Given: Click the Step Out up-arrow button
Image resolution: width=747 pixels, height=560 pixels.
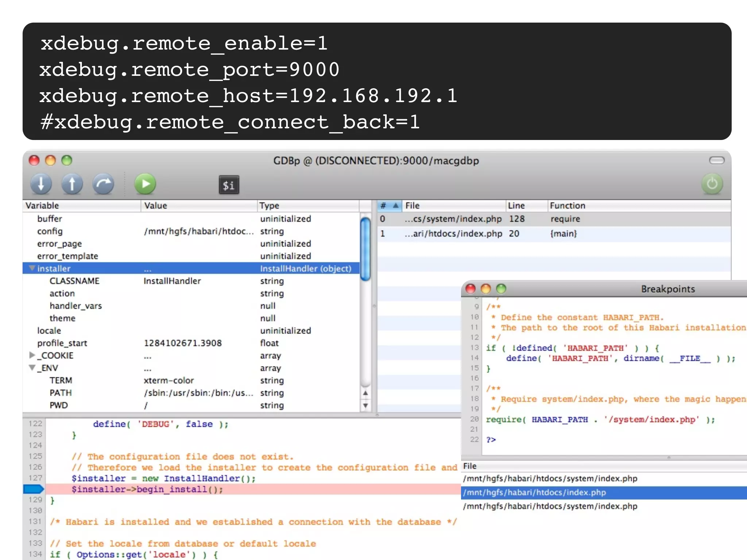Looking at the screenshot, I should coord(72,184).
